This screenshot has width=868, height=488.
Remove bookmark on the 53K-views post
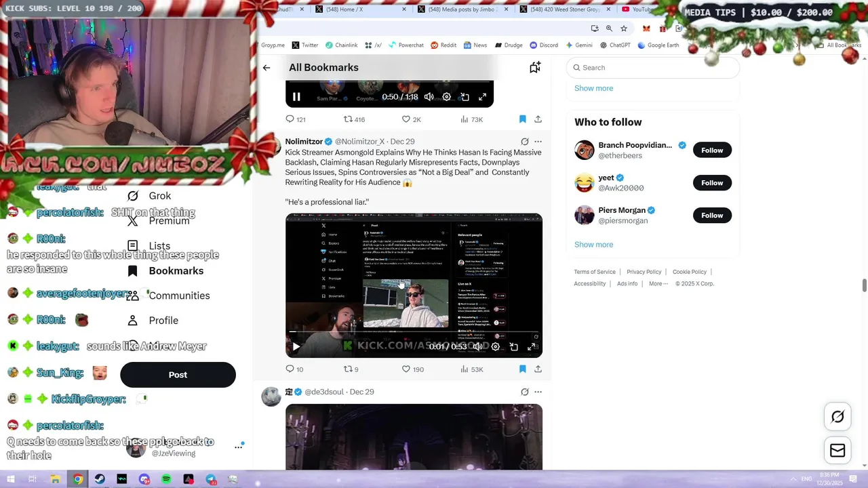pos(522,369)
